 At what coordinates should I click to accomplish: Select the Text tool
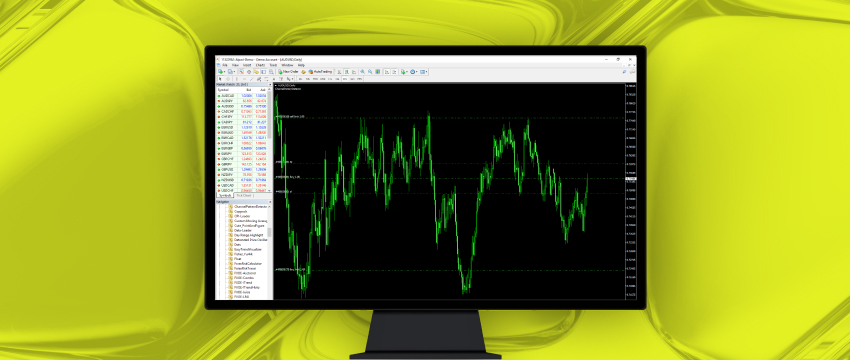pyautogui.click(x=274, y=79)
